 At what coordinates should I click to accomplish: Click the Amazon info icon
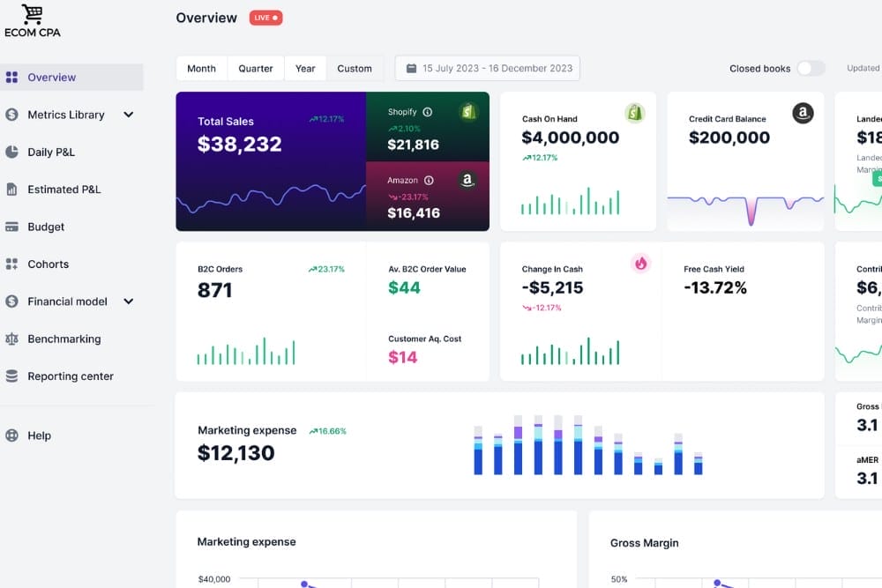click(x=430, y=180)
